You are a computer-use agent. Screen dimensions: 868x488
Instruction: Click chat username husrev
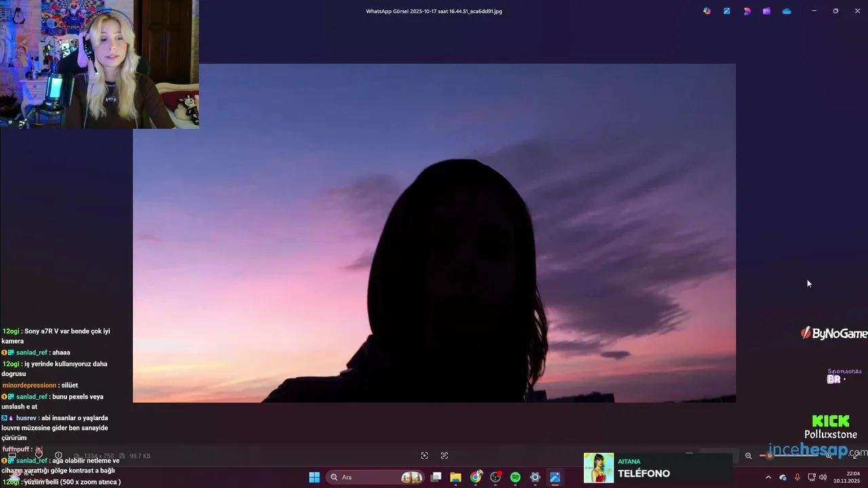[26, 418]
